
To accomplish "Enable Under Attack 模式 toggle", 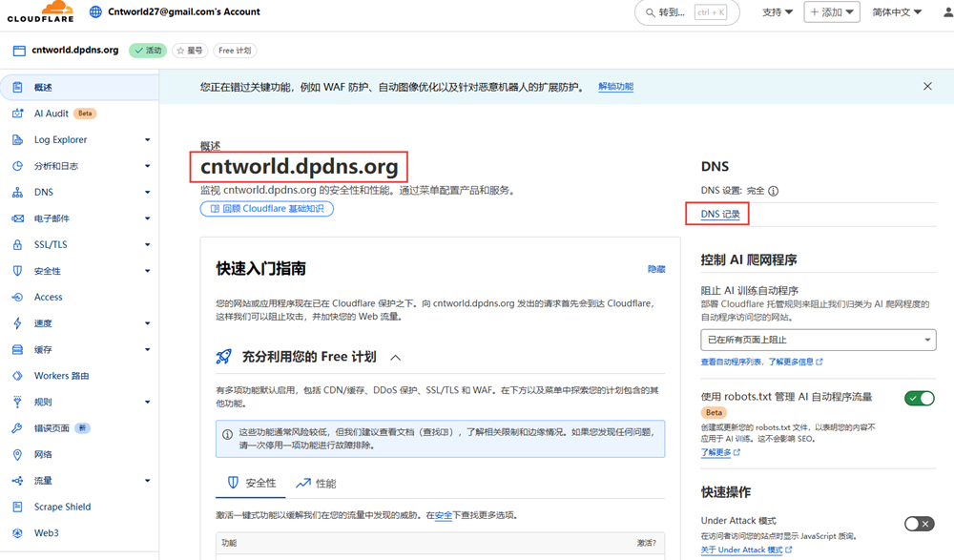I will (x=920, y=524).
